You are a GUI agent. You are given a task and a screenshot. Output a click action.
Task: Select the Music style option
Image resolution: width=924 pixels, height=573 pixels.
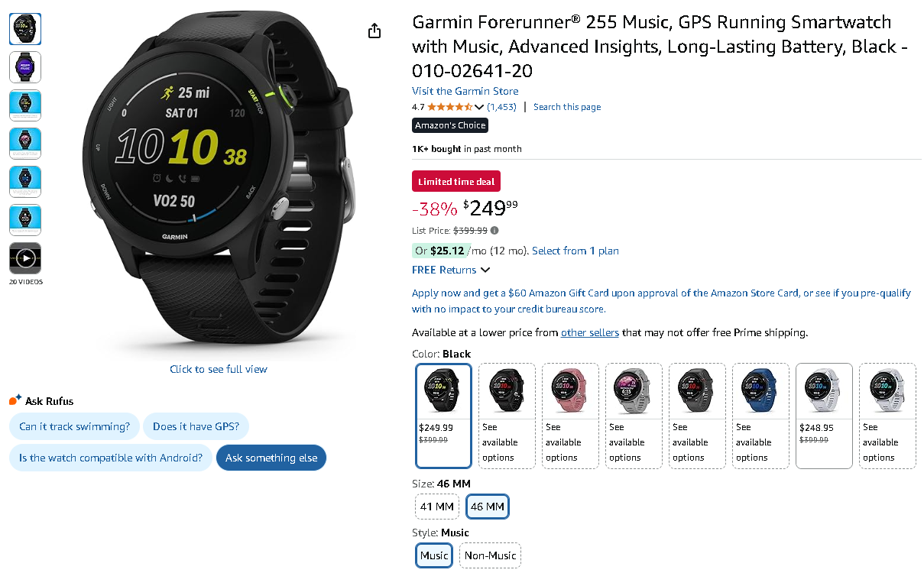pos(434,555)
